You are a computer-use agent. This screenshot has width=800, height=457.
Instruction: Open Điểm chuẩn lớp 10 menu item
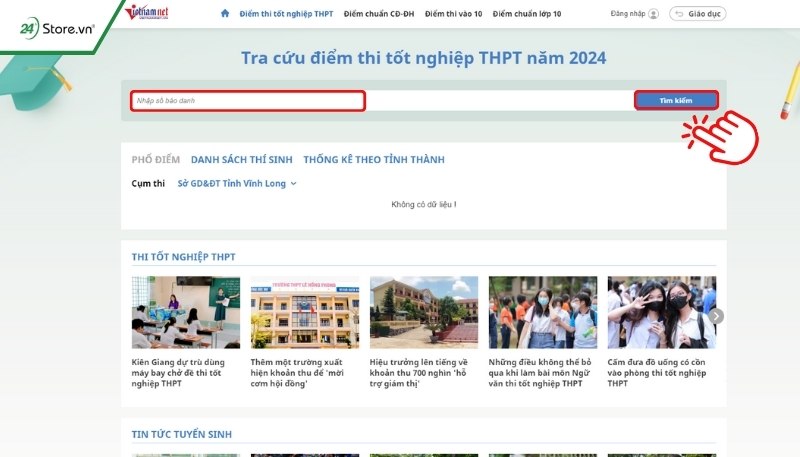(527, 14)
